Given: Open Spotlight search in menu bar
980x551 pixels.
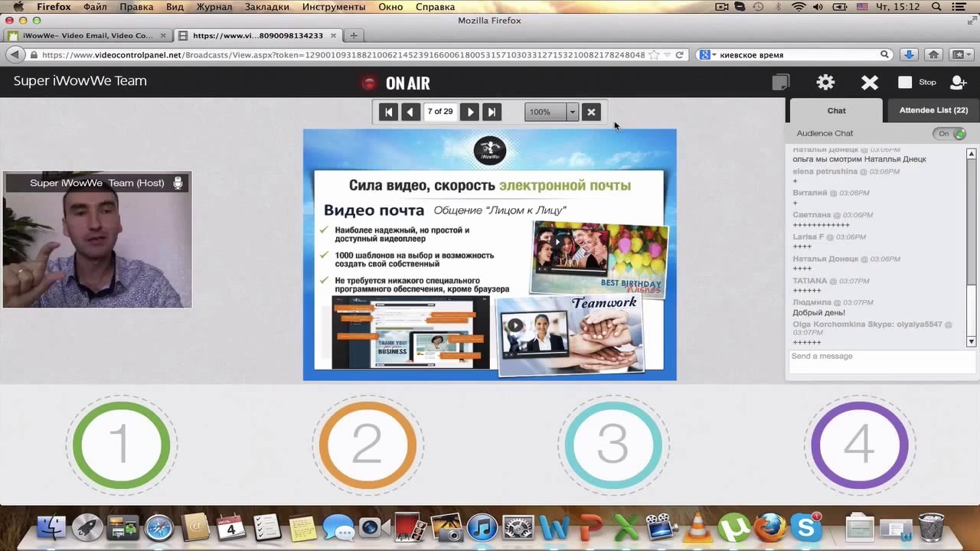Looking at the screenshot, I should 936,7.
